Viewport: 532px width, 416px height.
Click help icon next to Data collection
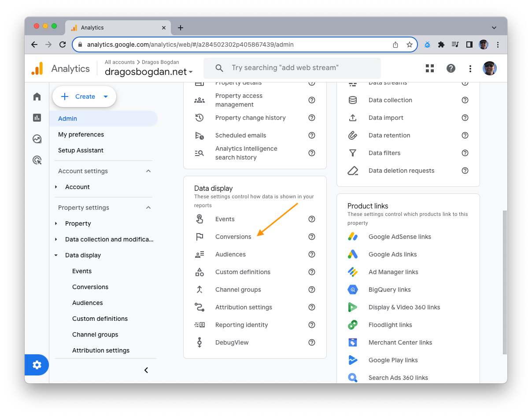coord(465,100)
